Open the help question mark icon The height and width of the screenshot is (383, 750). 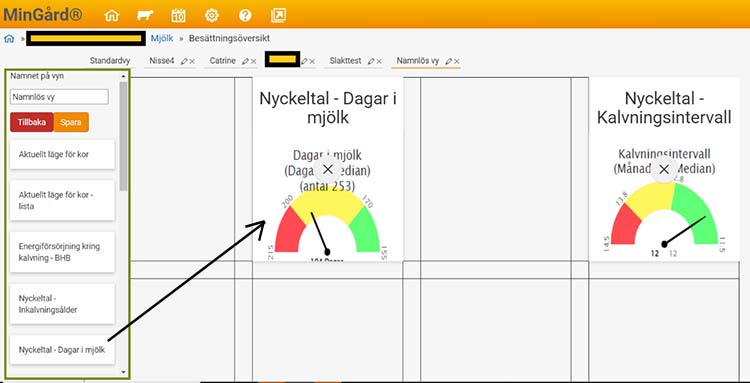(245, 15)
